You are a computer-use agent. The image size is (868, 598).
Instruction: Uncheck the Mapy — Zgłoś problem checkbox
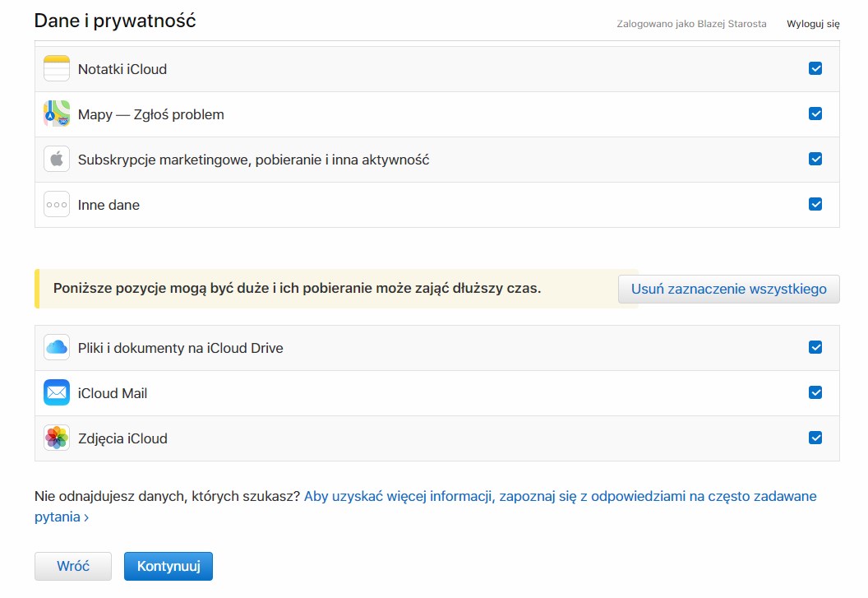[x=815, y=114]
